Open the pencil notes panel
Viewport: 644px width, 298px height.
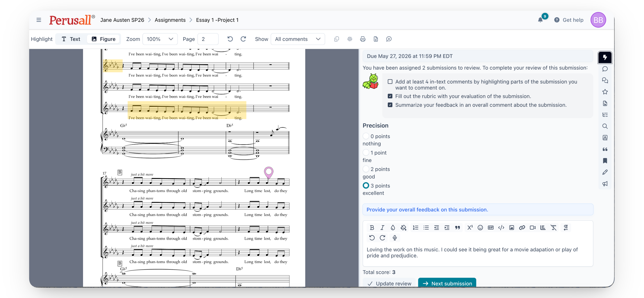605,172
